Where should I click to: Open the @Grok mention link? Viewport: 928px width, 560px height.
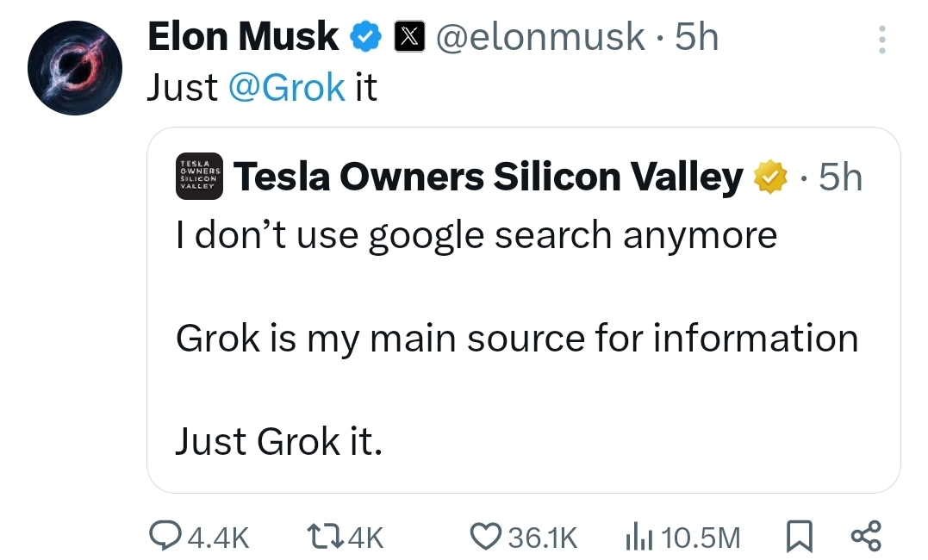(286, 87)
